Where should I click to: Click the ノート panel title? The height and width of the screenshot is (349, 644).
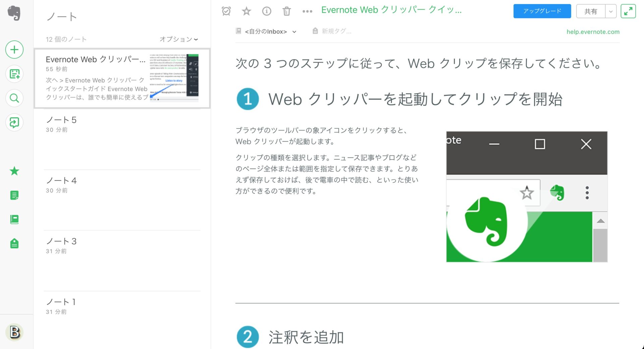(62, 16)
